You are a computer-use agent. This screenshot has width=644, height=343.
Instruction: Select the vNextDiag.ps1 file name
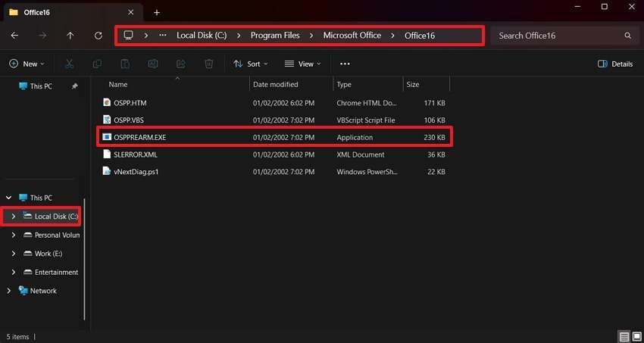(136, 172)
